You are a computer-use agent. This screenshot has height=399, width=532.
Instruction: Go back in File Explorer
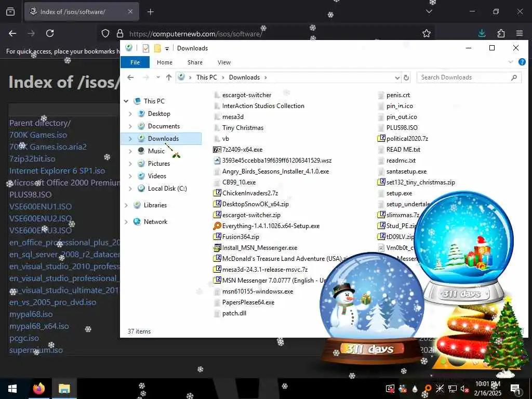pyautogui.click(x=130, y=77)
